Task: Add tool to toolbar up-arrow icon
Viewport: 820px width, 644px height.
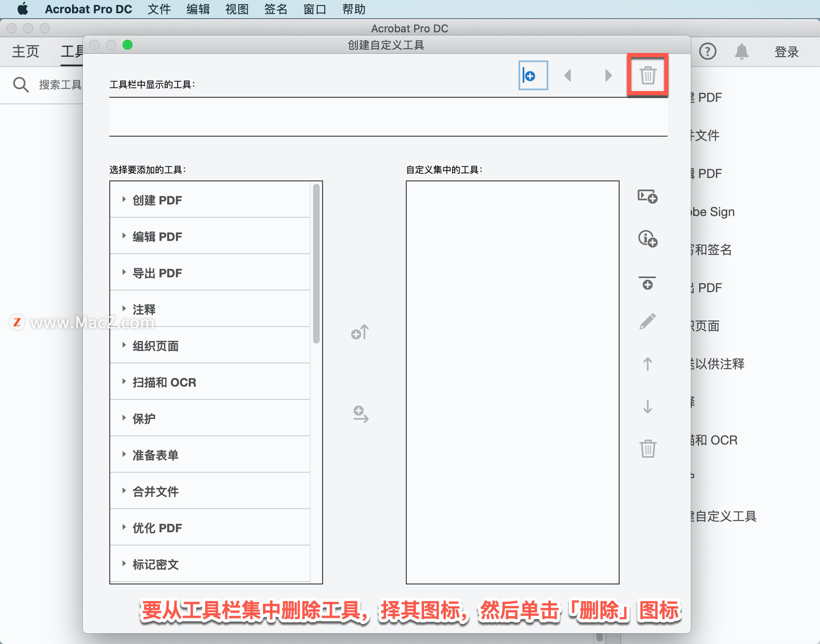Action: pyautogui.click(x=360, y=332)
